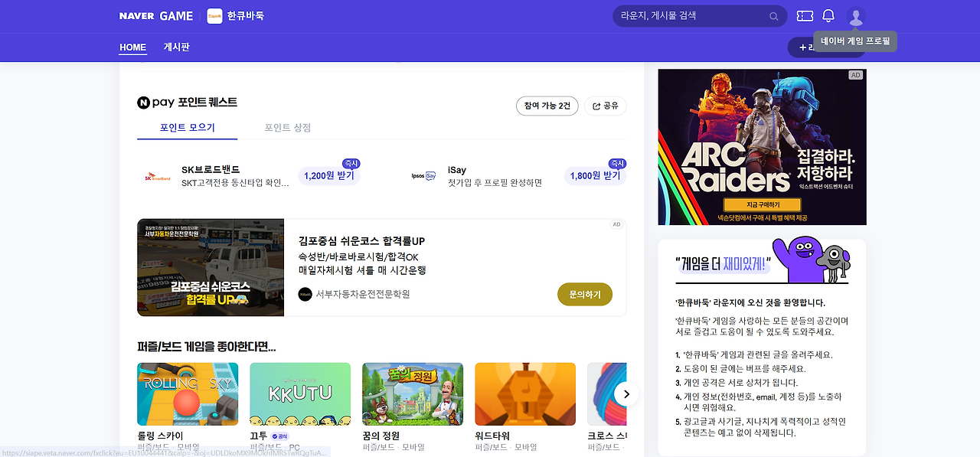Viewport: 980px width, 457px height.
Task: Click the NAVER GAME logo
Action: (x=156, y=16)
